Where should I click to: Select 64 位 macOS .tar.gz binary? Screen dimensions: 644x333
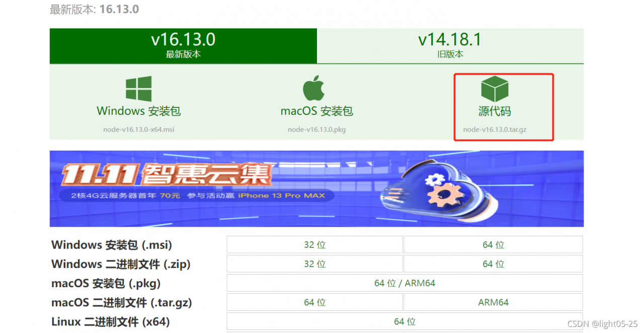(315, 302)
